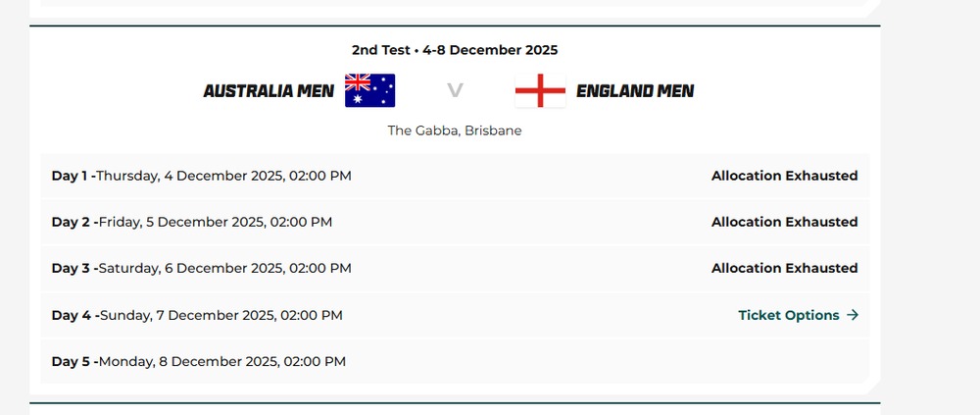
Task: Click Day 3 Allocation Exhausted status
Action: [784, 268]
